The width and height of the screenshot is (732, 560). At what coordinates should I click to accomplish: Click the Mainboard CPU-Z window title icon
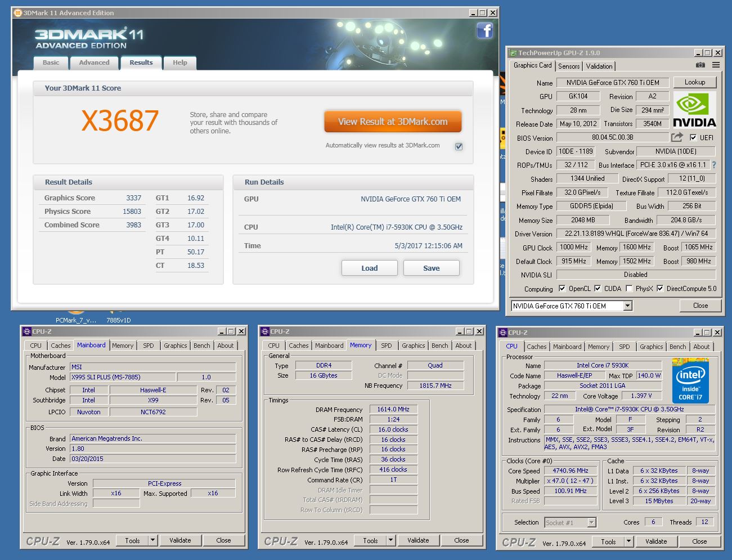[27, 331]
